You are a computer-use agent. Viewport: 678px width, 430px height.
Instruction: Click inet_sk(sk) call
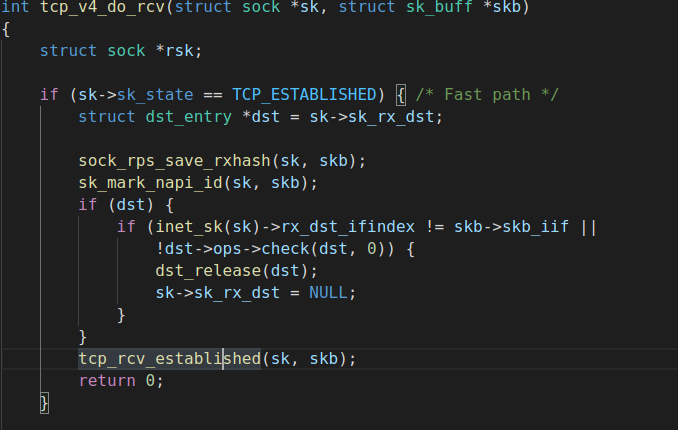(x=208, y=227)
